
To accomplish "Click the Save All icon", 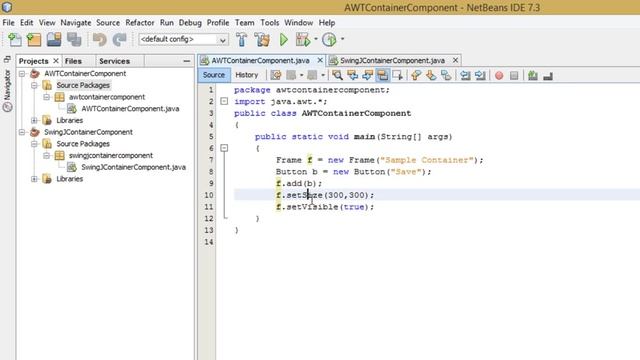I will click(74, 40).
